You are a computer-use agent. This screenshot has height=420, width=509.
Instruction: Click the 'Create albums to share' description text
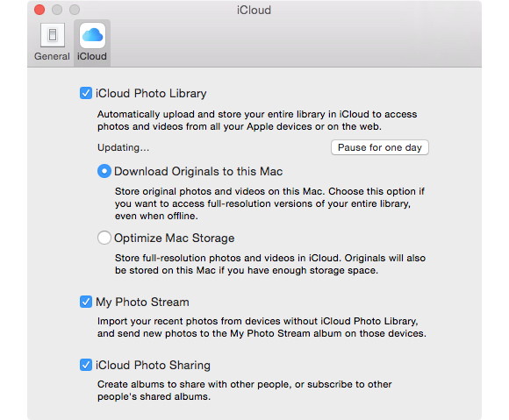(x=245, y=390)
